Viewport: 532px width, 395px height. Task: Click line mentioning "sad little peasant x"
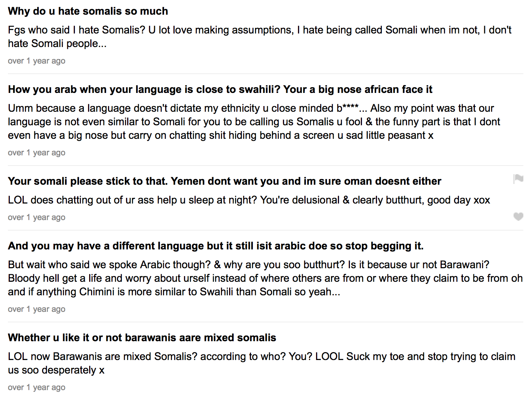click(x=220, y=135)
